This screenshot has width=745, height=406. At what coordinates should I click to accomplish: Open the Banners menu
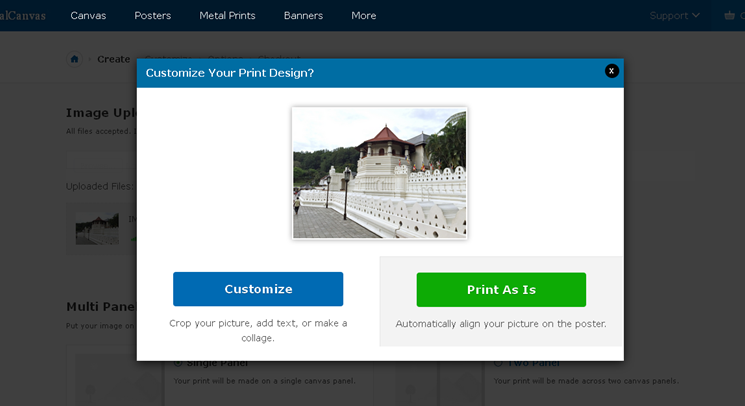[303, 16]
